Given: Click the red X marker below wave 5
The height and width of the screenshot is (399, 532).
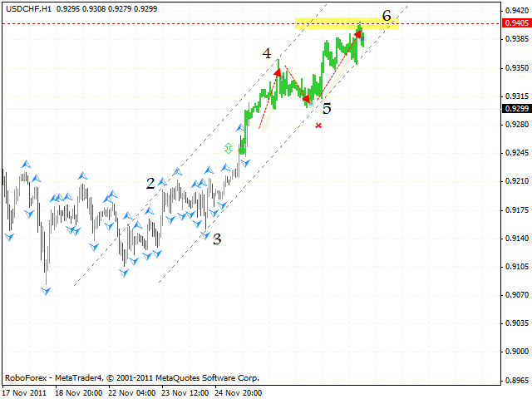Looking at the screenshot, I should coord(318,126).
